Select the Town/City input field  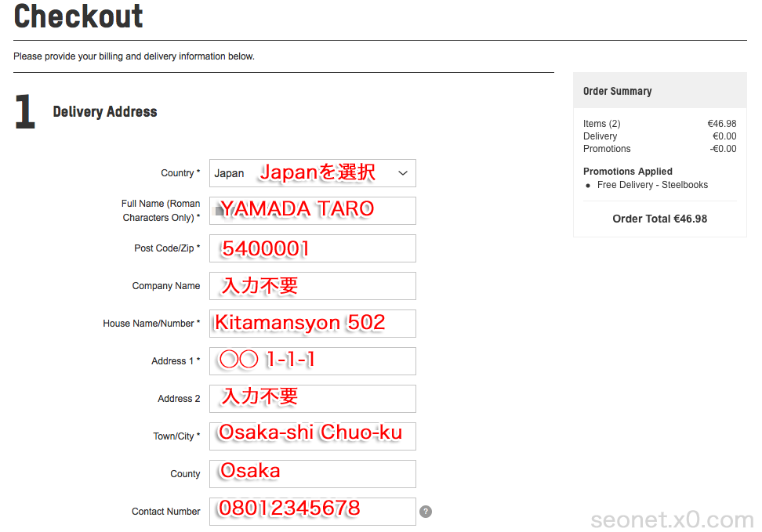(x=312, y=436)
